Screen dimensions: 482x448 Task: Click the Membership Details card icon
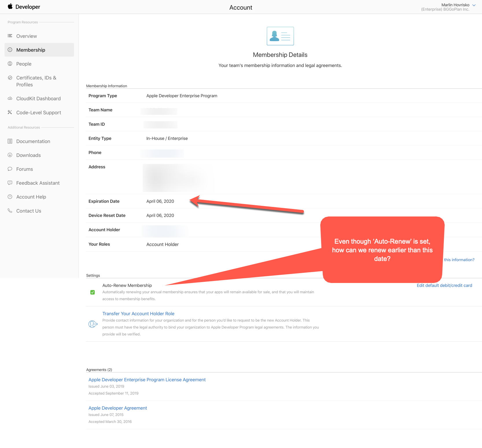(x=280, y=36)
